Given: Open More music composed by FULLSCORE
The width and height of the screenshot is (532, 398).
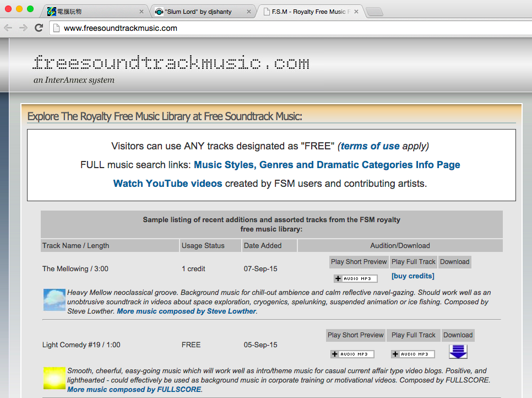Looking at the screenshot, I should click(134, 389).
